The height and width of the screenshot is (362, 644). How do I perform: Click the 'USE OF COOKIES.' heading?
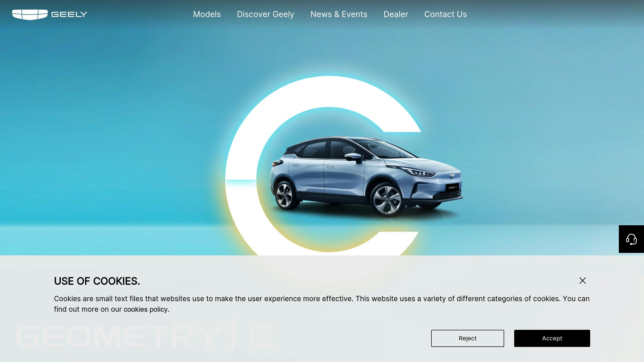click(x=97, y=281)
